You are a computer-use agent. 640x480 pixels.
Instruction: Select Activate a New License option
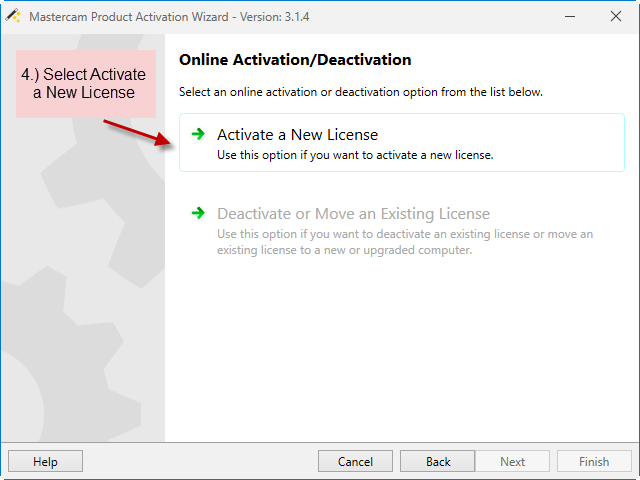coord(402,142)
